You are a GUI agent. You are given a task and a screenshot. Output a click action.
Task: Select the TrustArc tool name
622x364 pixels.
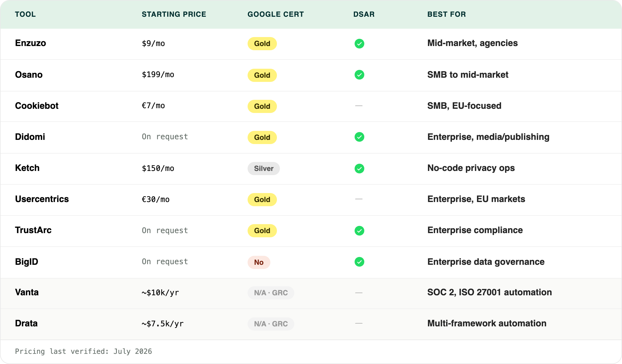pos(33,230)
